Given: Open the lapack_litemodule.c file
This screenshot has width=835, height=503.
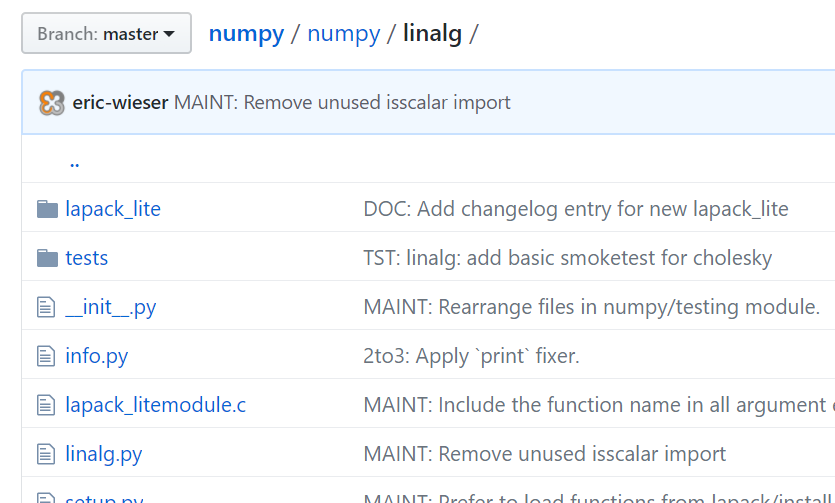Looking at the screenshot, I should (x=155, y=405).
